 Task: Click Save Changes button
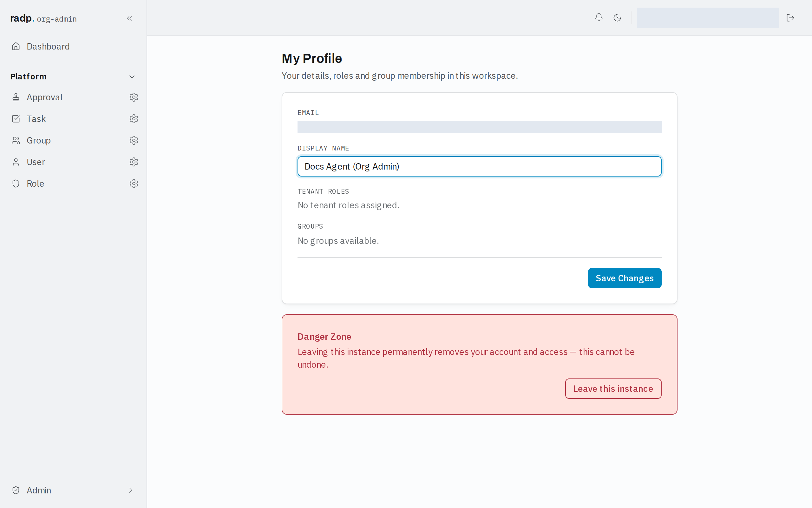(x=625, y=278)
